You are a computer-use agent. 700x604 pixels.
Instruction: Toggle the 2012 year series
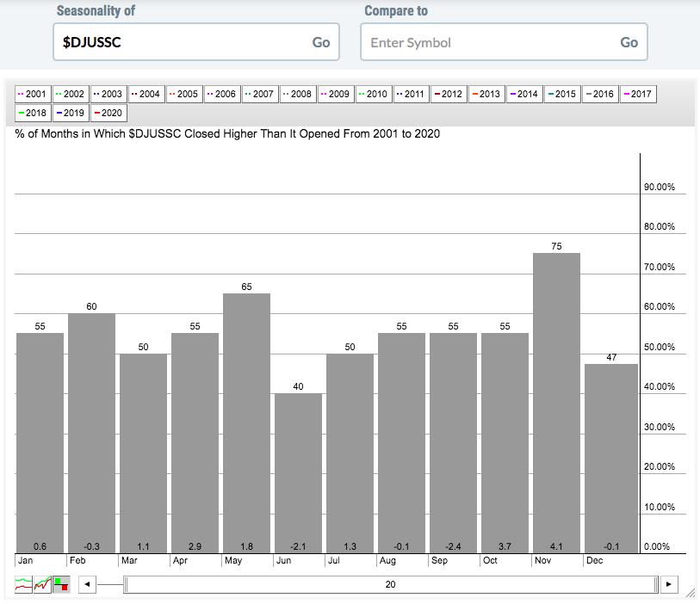pos(449,94)
